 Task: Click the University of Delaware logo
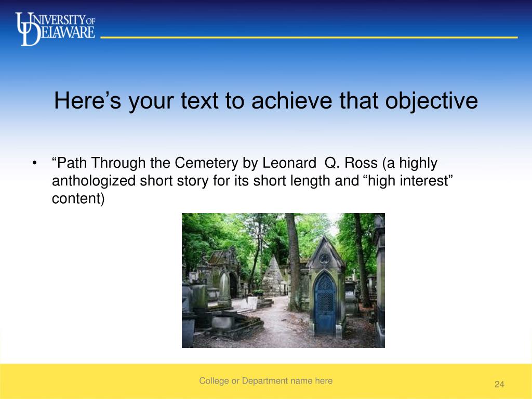55,29
